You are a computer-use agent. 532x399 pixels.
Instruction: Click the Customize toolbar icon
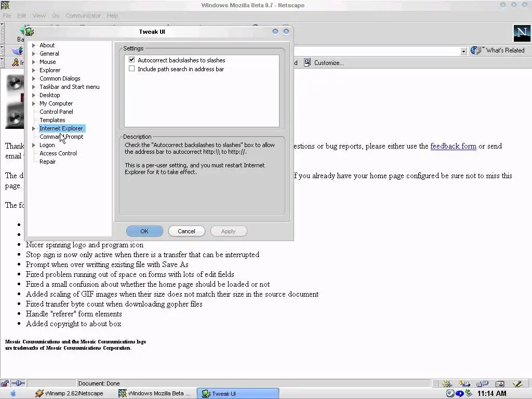click(x=307, y=62)
